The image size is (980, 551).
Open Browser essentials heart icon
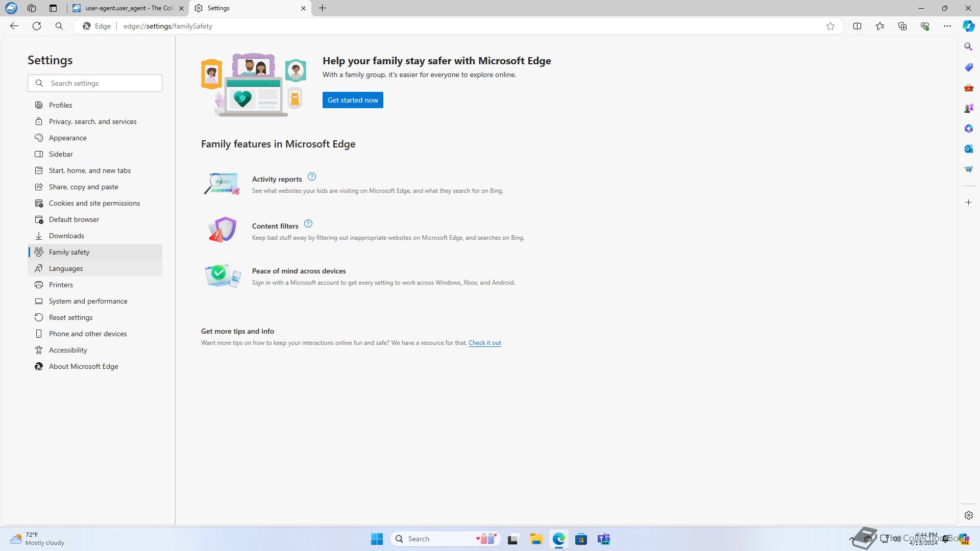(x=925, y=26)
